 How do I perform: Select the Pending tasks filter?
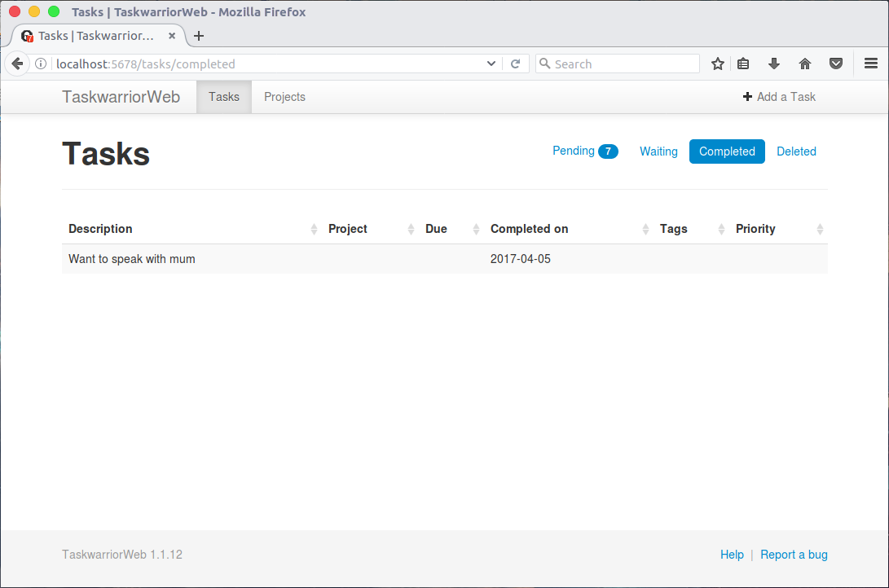[585, 151]
